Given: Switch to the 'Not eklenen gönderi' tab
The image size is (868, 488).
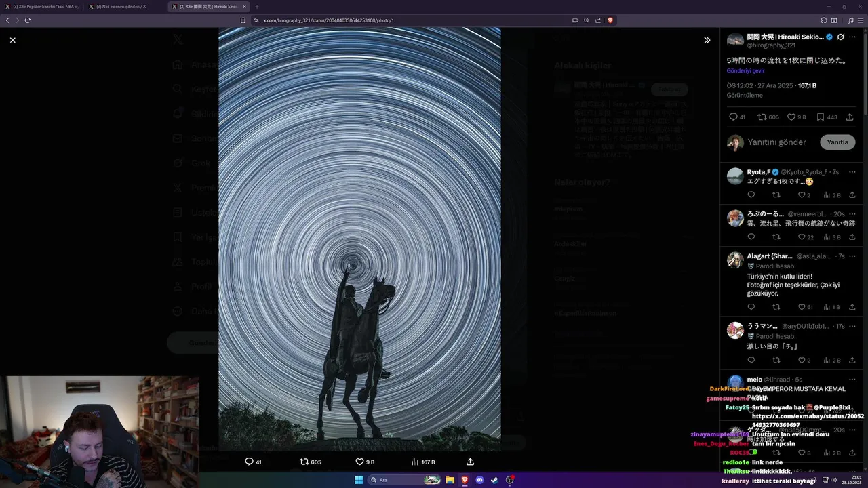Looking at the screenshot, I should click(x=125, y=6).
